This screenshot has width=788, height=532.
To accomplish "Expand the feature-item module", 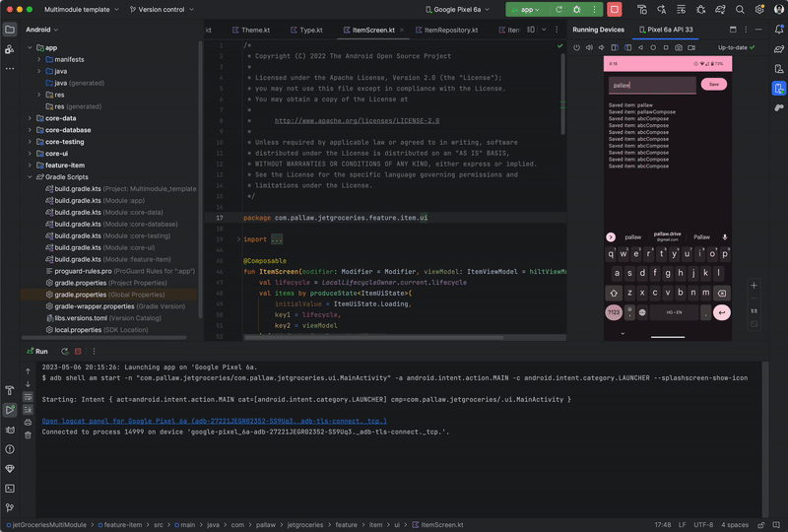I will (30, 165).
